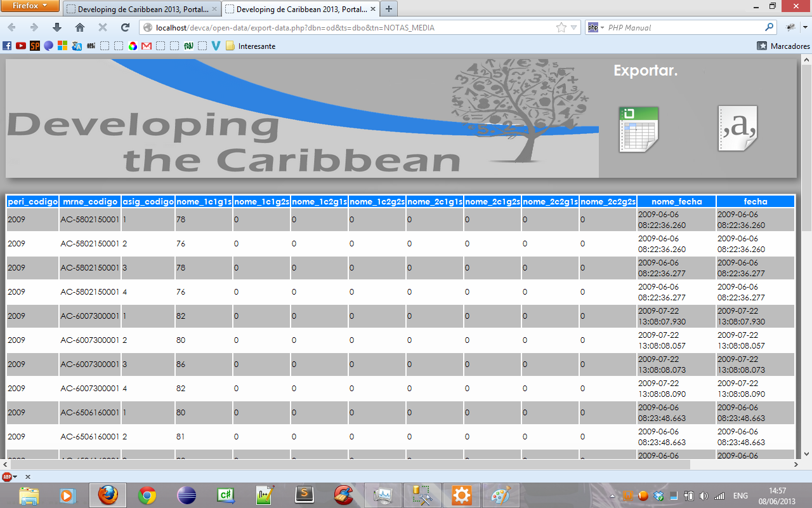812x508 pixels.
Task: Open Paint from taskbar
Action: (x=501, y=495)
